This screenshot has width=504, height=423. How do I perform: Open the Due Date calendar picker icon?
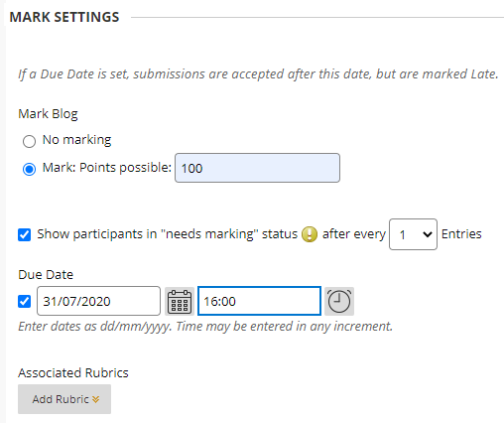coord(180,301)
